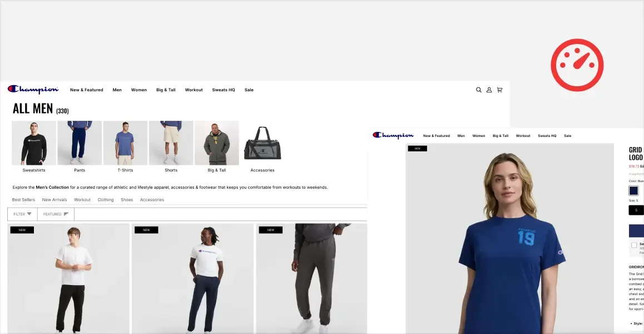
Task: Open product with Champion logo white tee
Action: coord(192,278)
